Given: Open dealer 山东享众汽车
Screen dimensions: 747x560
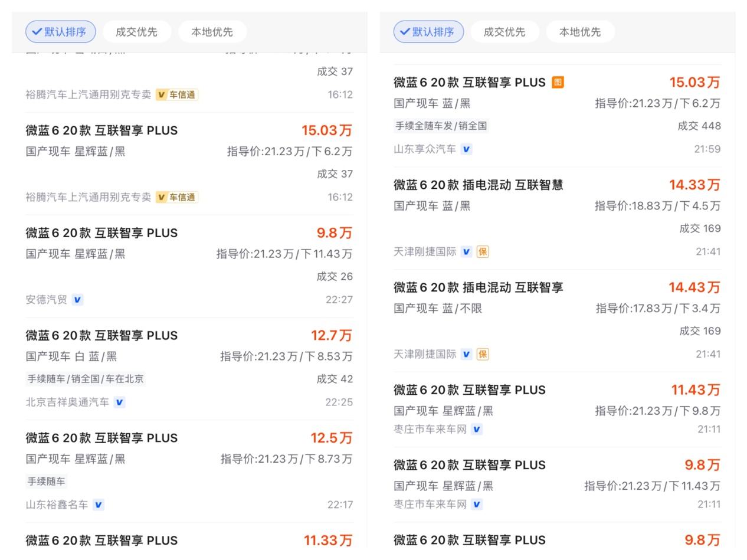Looking at the screenshot, I should [425, 149].
